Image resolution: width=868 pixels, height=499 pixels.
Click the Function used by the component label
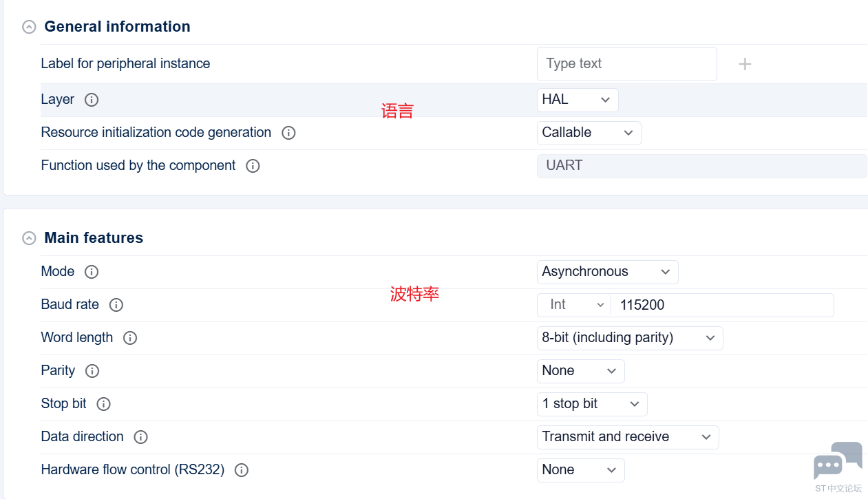click(x=138, y=166)
